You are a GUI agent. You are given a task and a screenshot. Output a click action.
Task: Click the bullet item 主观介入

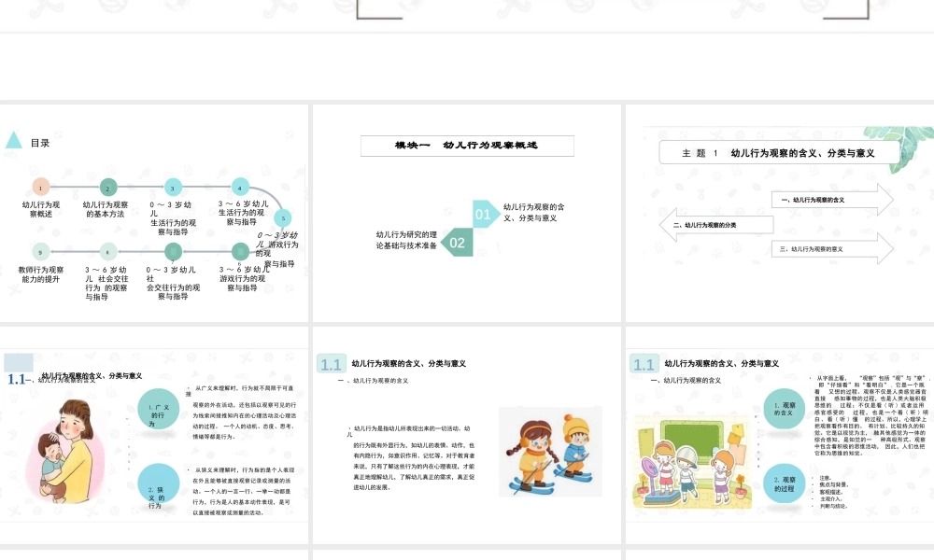coord(829,498)
